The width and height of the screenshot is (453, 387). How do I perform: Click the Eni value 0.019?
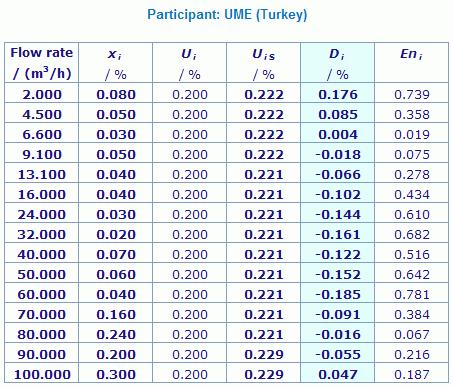[x=412, y=135]
